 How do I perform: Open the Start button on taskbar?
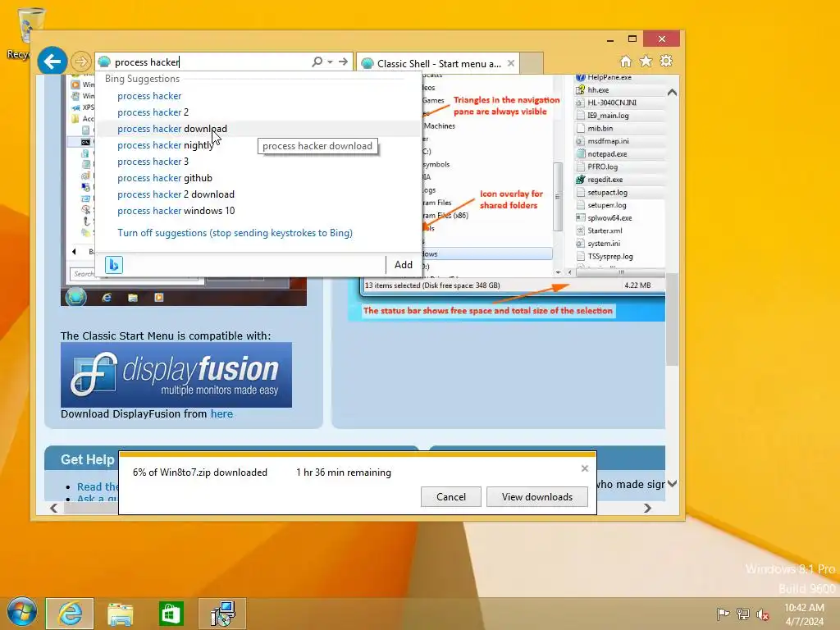[22, 612]
